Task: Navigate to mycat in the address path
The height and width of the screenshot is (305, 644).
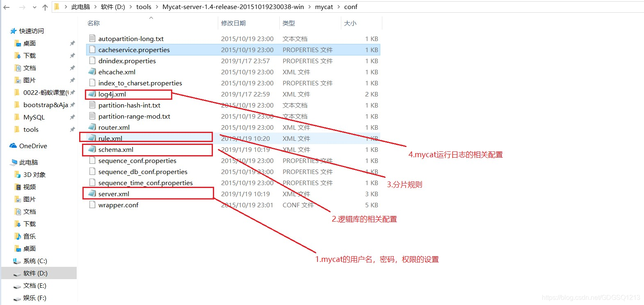Action: click(324, 7)
